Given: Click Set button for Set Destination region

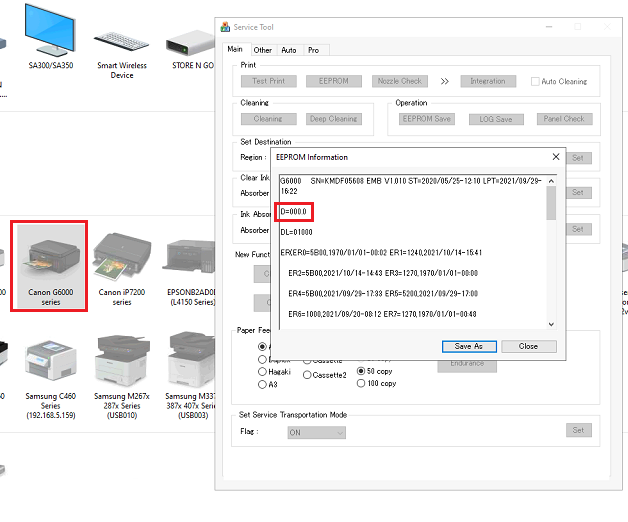Looking at the screenshot, I should click(578, 158).
